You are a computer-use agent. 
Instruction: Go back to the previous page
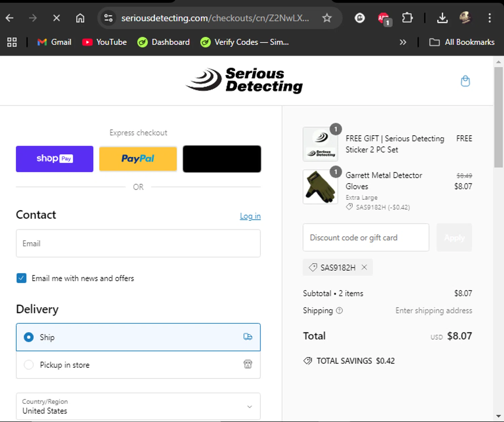tap(10, 18)
